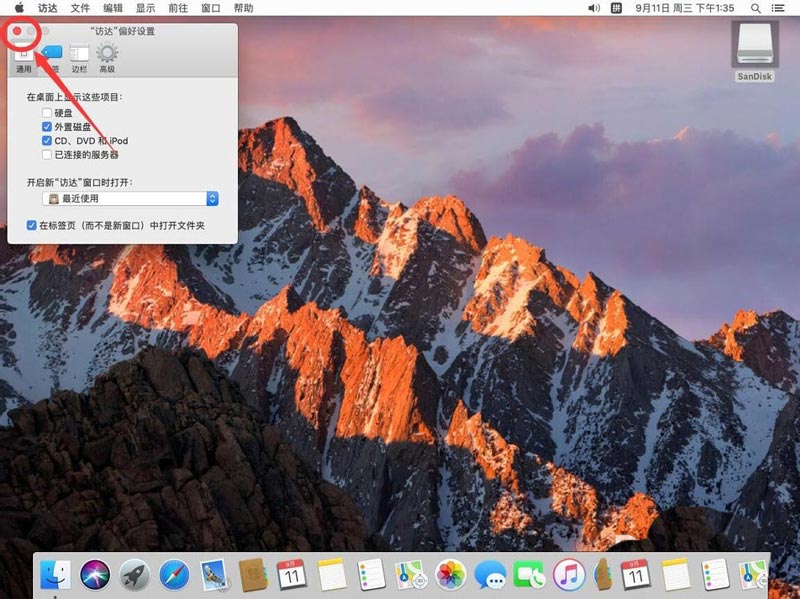Launch Siri from the Dock
800x599 pixels.
95,574
